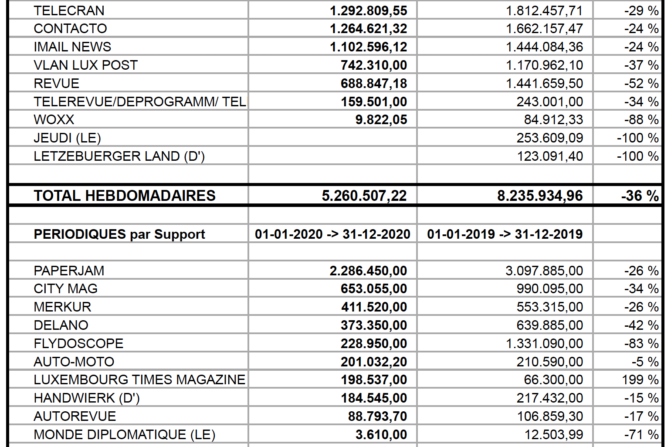
Task: Click AUTO-MOTO value 201.032,20
Action: click(x=374, y=362)
